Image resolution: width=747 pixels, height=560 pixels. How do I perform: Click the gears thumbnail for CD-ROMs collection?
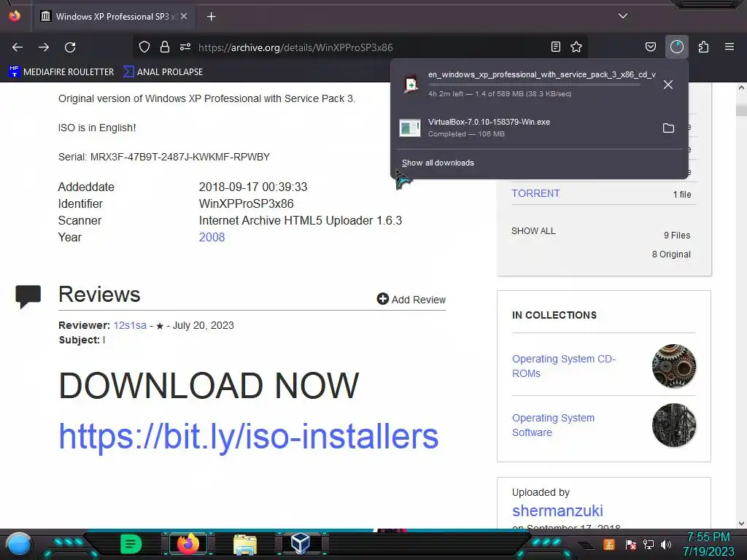tap(673, 366)
